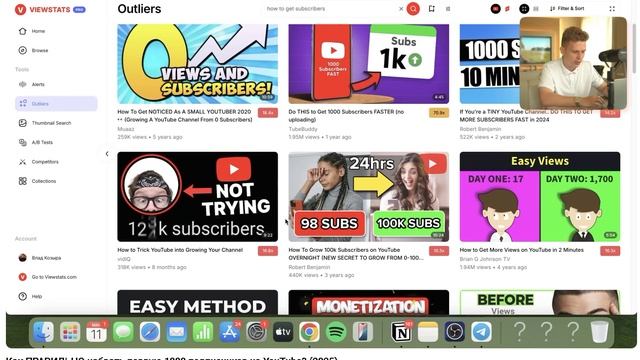
Task: Open the '0 Views and Subscribers' thumbnail
Action: point(198,64)
